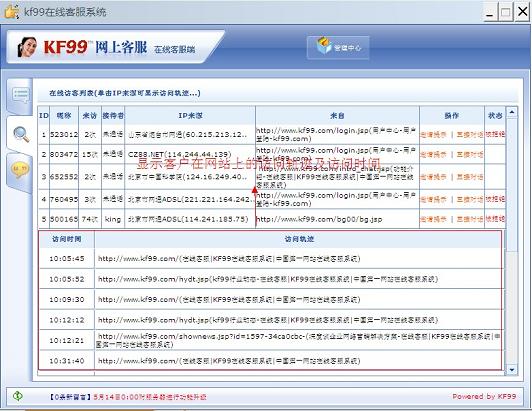Click red refuse status link for visitor 760495
This screenshot has width=532, height=411.
495,199
